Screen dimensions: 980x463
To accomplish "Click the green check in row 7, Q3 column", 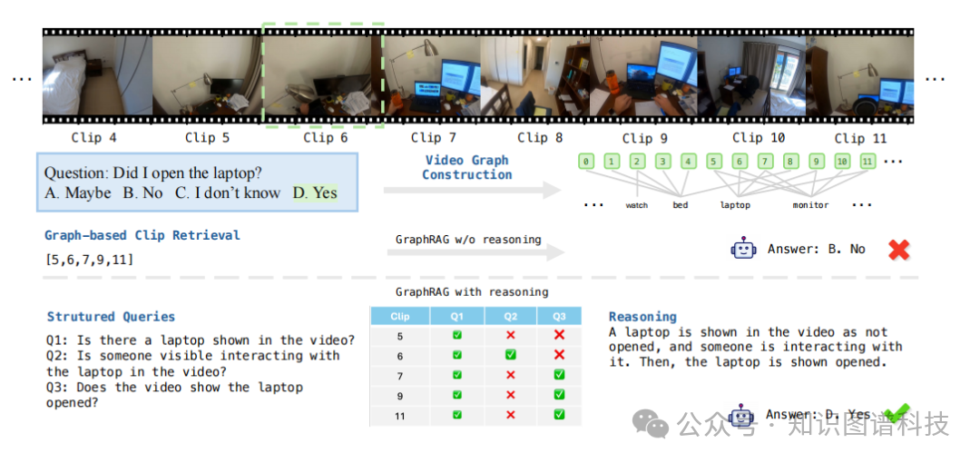I will [x=559, y=376].
